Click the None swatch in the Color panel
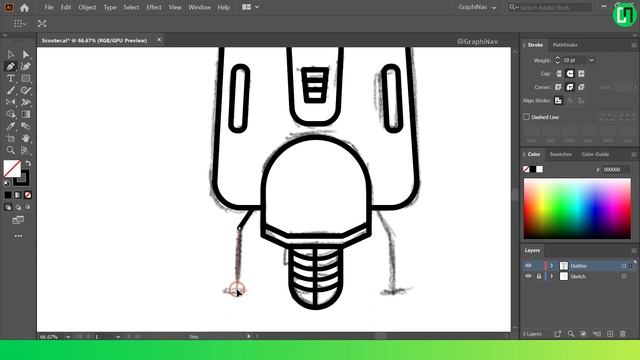 click(x=526, y=169)
